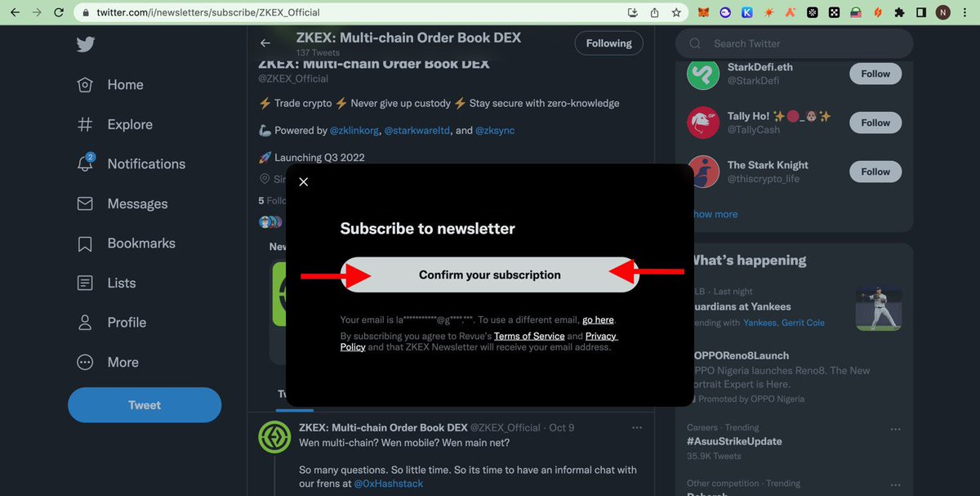980x496 pixels.
Task: Open the #AsuuStrikeUpdate trend
Action: point(734,441)
